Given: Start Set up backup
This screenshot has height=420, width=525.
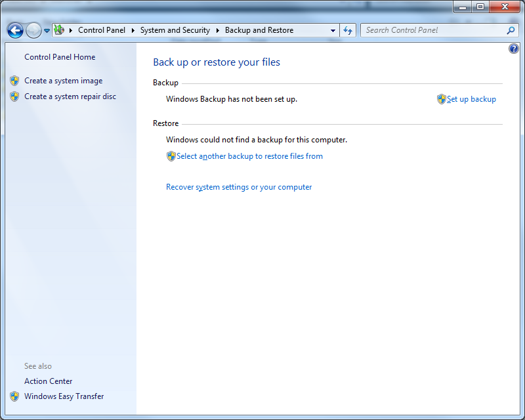Looking at the screenshot, I should (x=471, y=99).
